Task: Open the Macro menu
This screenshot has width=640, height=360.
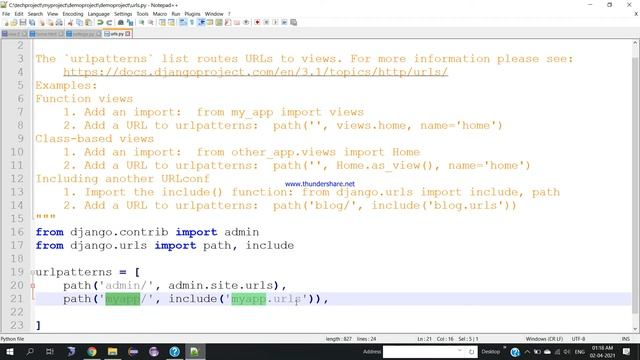Action: click(x=160, y=14)
